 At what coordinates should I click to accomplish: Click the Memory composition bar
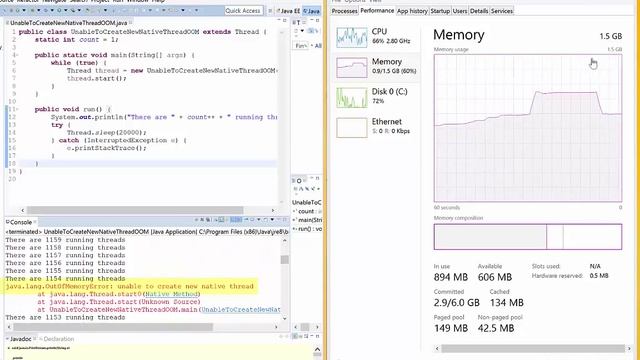tap(528, 236)
